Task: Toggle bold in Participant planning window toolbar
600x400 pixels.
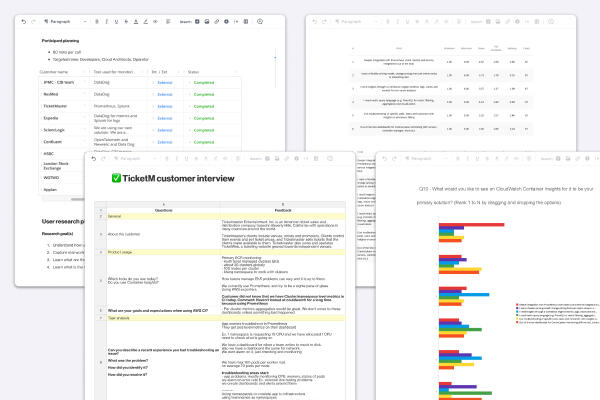Action: (x=97, y=22)
